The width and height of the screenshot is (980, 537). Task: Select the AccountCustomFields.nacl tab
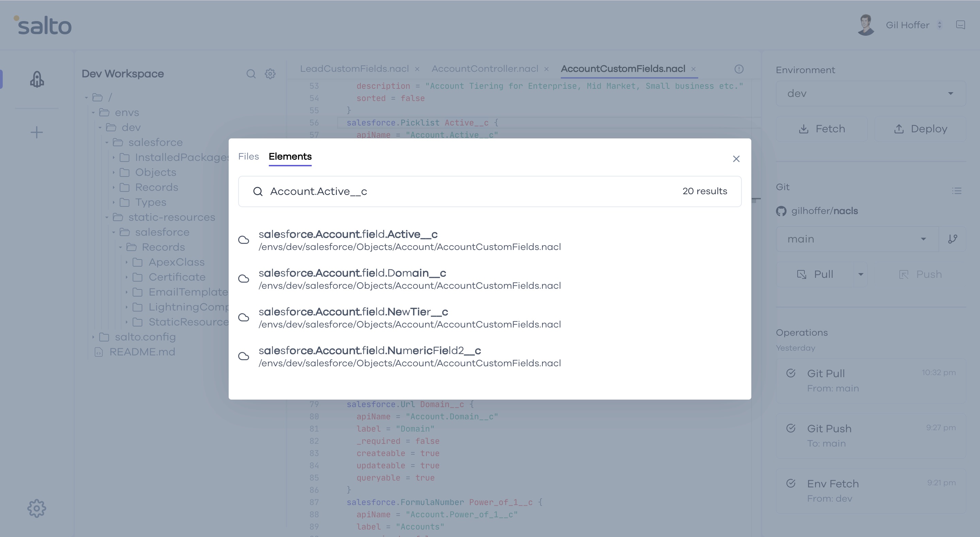click(623, 69)
